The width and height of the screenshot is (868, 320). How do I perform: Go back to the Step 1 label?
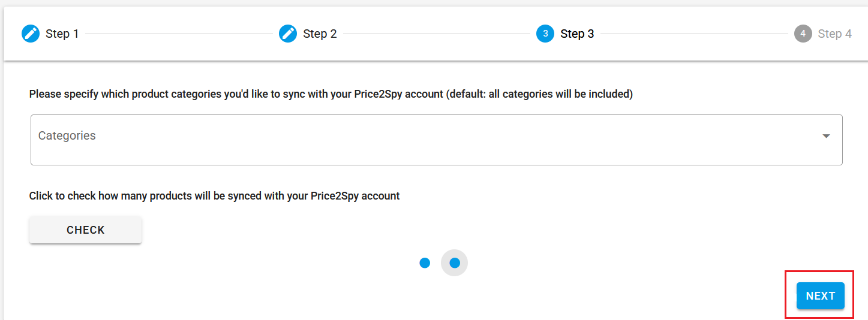coord(62,34)
